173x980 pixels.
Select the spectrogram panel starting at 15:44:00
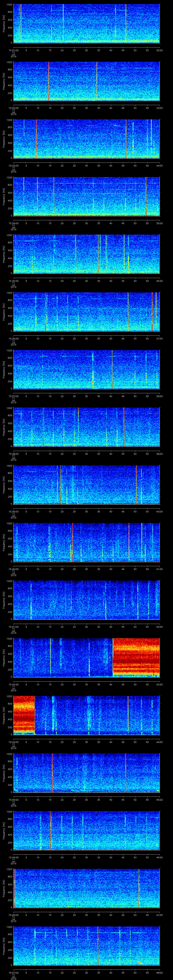(x=86, y=773)
